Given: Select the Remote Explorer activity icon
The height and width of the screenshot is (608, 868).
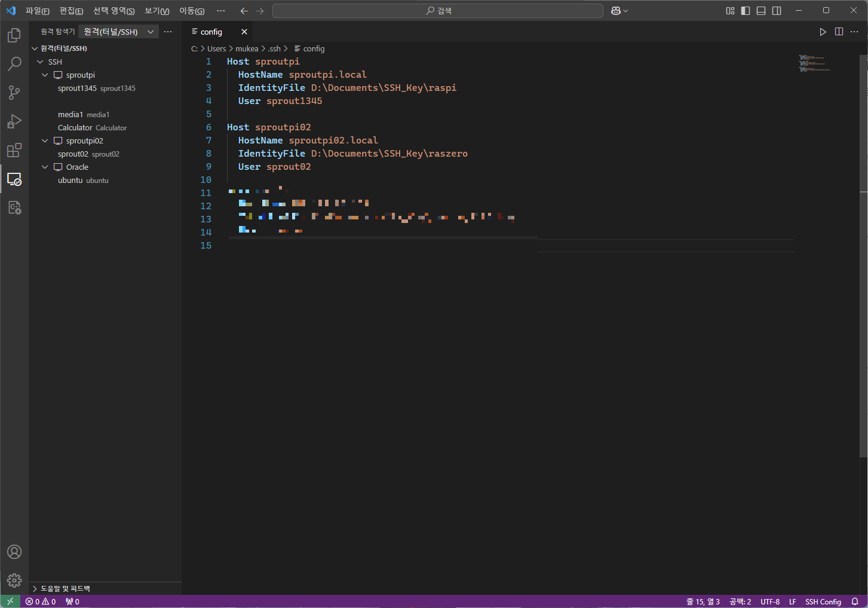Looking at the screenshot, I should (14, 179).
